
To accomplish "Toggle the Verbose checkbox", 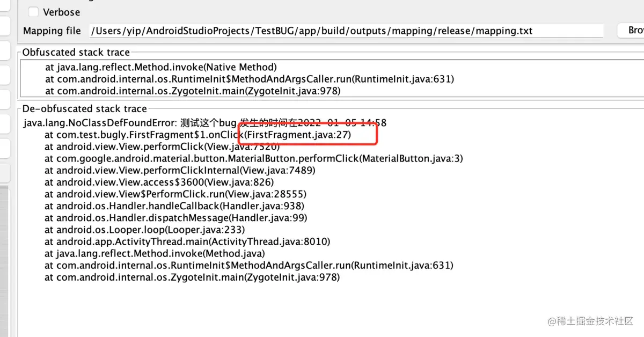I will (33, 12).
